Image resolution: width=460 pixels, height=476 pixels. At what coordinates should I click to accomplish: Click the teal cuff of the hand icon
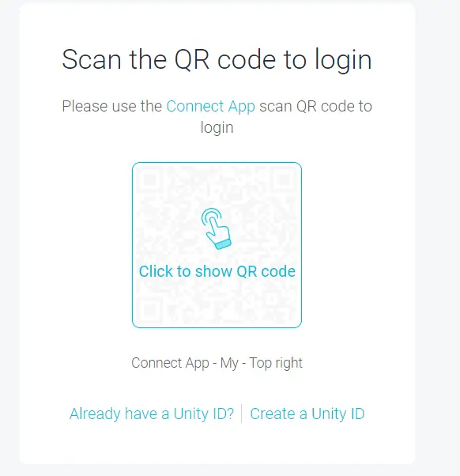tap(224, 244)
